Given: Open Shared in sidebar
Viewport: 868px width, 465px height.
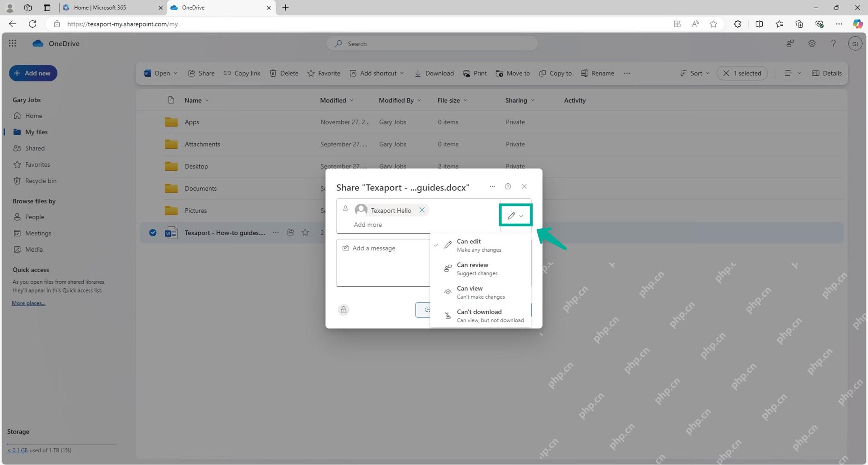Looking at the screenshot, I should pos(29,148).
